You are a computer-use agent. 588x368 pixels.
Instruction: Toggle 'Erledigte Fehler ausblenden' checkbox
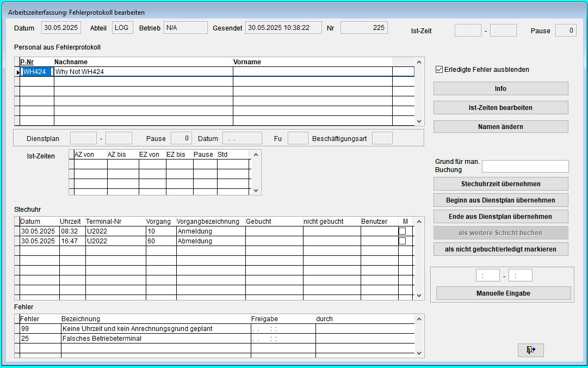click(x=439, y=69)
